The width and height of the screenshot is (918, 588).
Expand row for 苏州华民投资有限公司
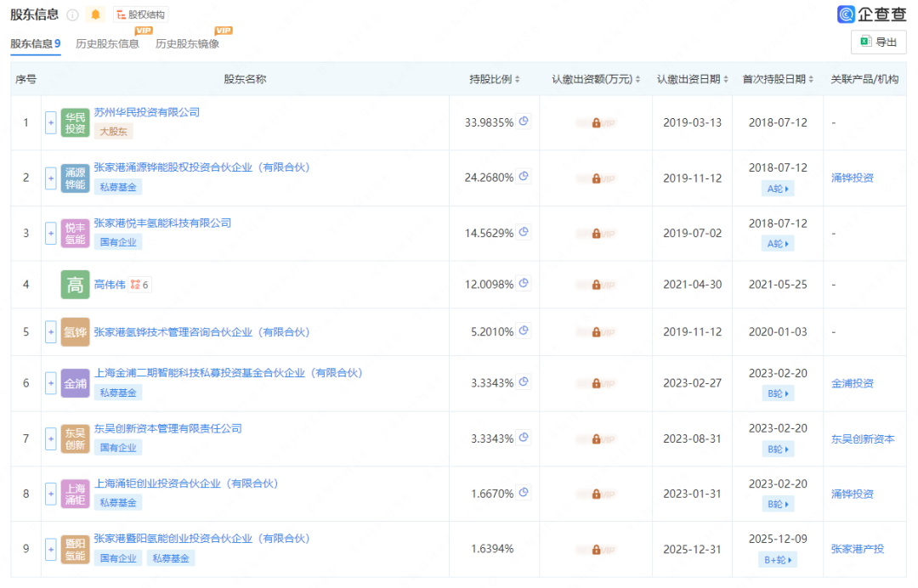pyautogui.click(x=51, y=122)
